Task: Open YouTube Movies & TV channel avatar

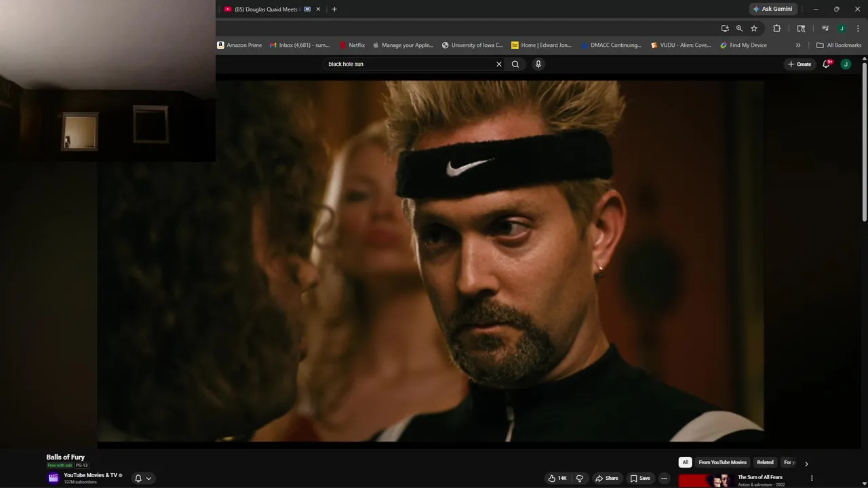Action: (54, 478)
